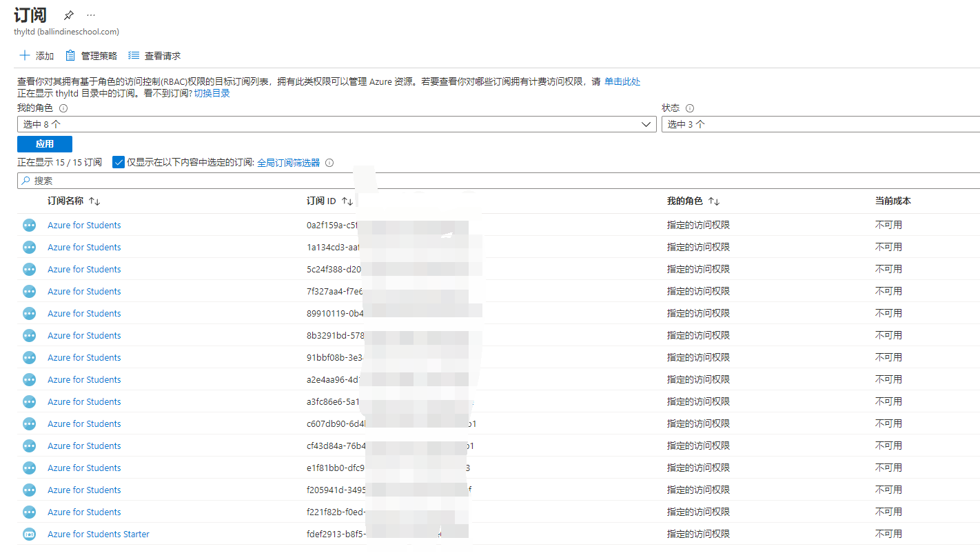Viewport: 980px width, 560px height.
Task: Open Azure for Students subscription cf43d84a
Action: click(84, 446)
